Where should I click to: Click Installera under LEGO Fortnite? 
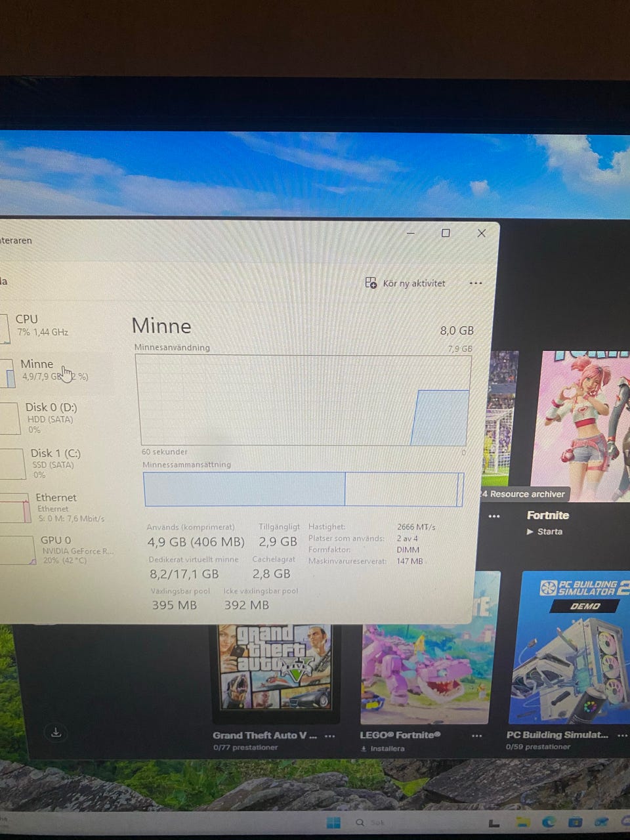click(383, 748)
